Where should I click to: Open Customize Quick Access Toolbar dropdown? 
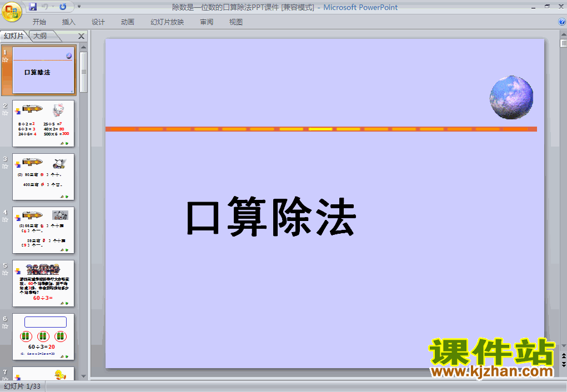point(79,7)
